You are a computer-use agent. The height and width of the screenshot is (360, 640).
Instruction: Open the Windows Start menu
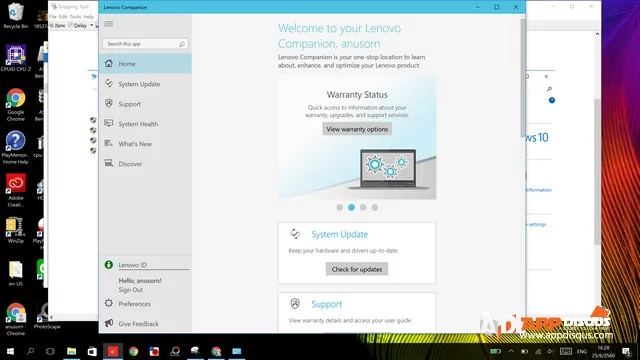(11, 351)
